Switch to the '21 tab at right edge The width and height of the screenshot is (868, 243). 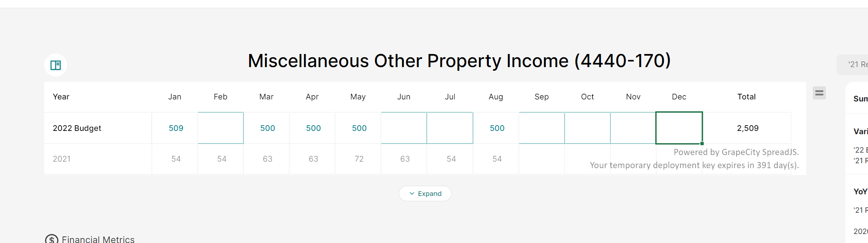pyautogui.click(x=857, y=64)
